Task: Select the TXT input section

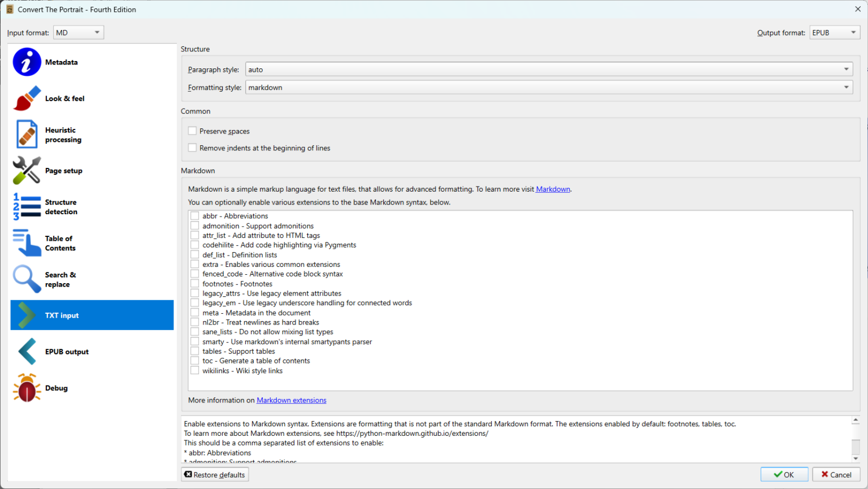Action: pos(62,315)
